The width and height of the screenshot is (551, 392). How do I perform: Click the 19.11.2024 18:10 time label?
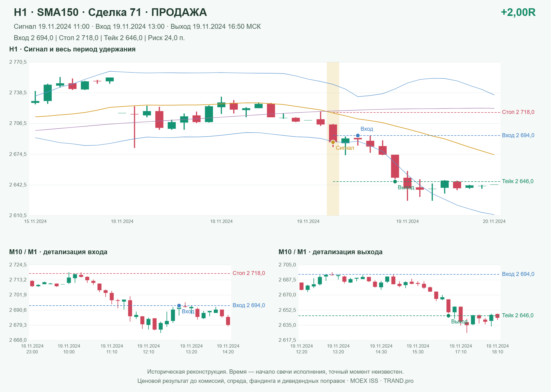pyautogui.click(x=497, y=349)
